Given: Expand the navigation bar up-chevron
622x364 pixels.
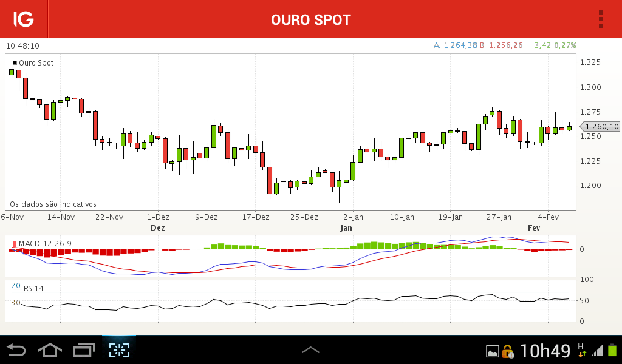Looking at the screenshot, I should 310,349.
